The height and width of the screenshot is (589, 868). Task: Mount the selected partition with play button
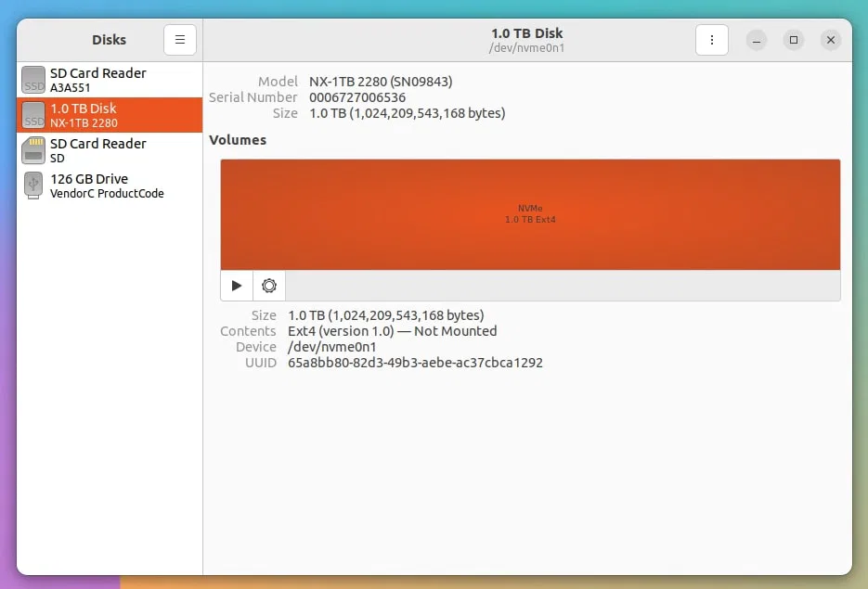point(237,286)
